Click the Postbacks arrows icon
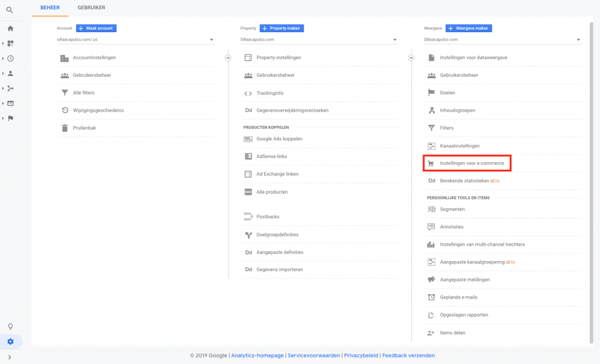 point(248,217)
